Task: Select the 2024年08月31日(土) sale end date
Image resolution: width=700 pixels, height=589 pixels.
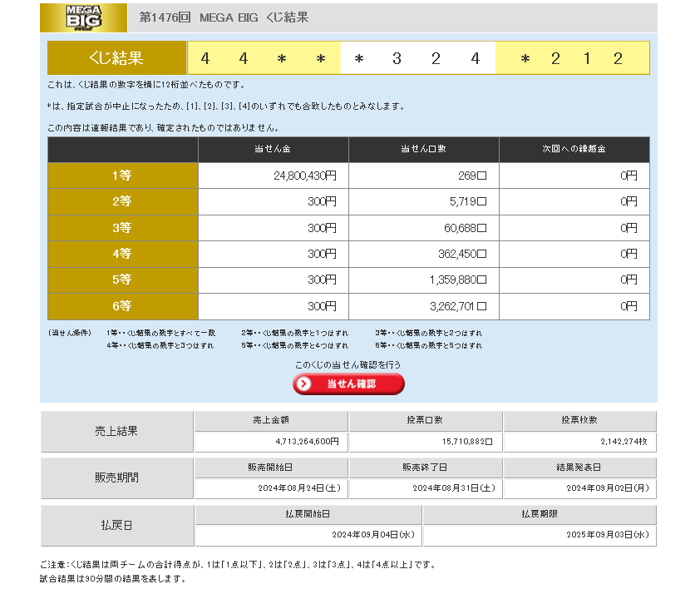Action: [x=454, y=488]
